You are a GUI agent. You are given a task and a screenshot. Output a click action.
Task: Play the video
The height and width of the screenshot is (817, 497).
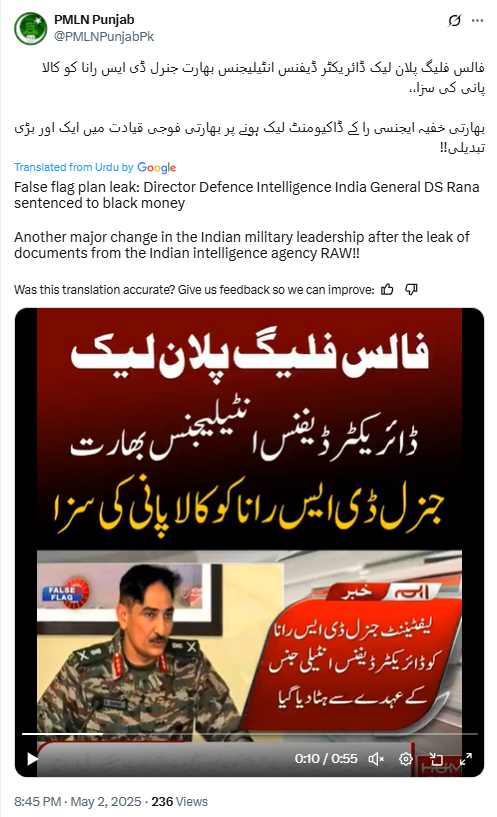click(x=32, y=759)
